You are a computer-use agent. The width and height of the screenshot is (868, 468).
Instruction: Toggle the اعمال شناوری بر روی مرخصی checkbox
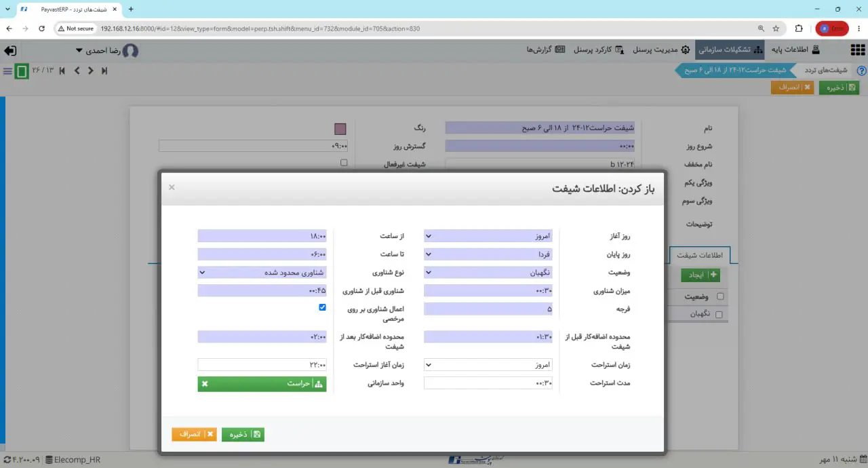(323, 307)
